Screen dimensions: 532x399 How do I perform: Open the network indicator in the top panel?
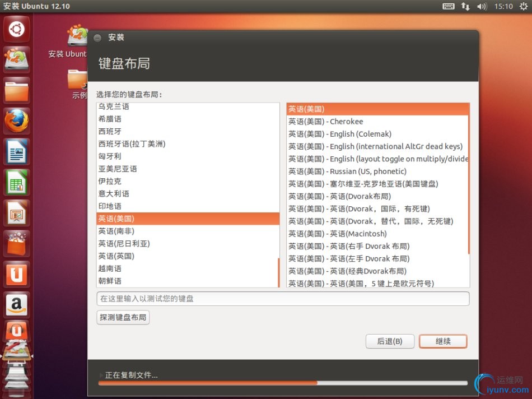click(x=465, y=6)
